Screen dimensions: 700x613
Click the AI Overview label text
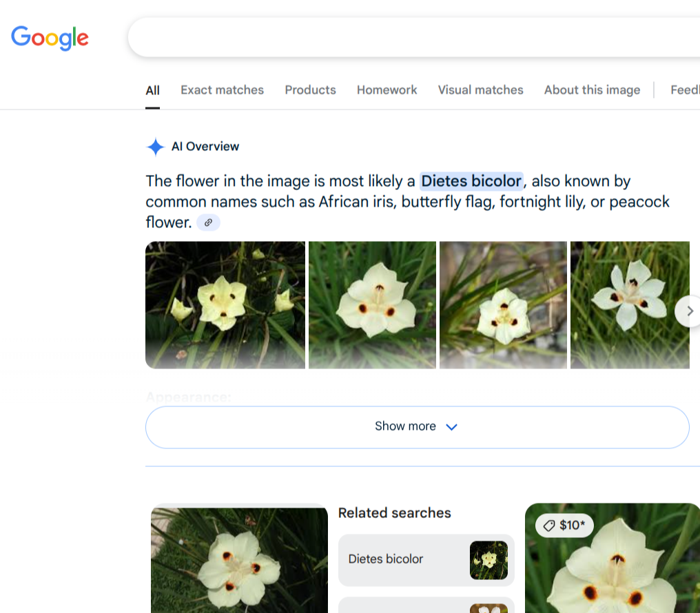205,146
